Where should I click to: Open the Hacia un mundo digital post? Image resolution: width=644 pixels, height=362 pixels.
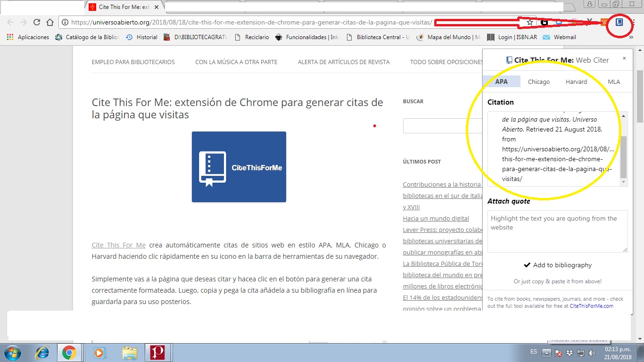click(436, 219)
